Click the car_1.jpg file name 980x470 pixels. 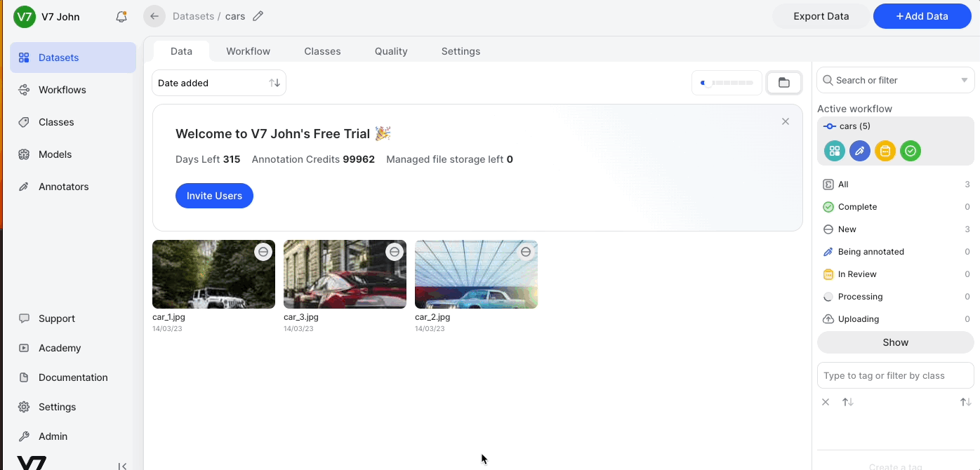click(x=168, y=317)
